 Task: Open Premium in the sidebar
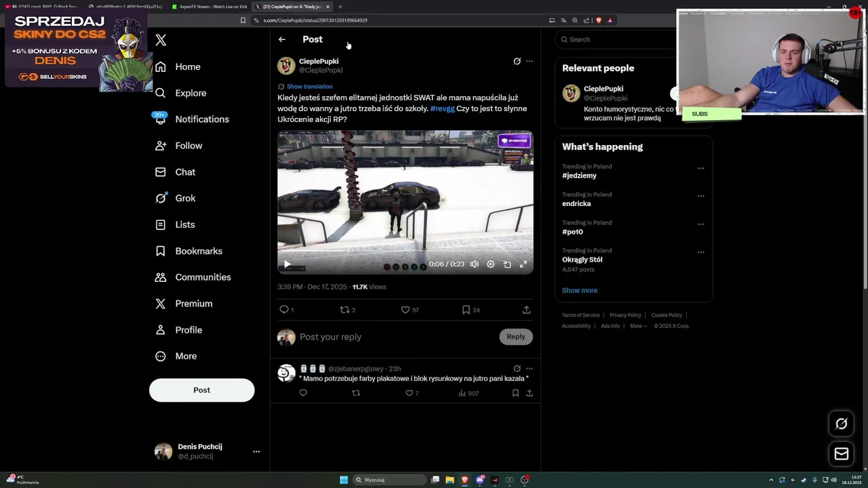183,304
